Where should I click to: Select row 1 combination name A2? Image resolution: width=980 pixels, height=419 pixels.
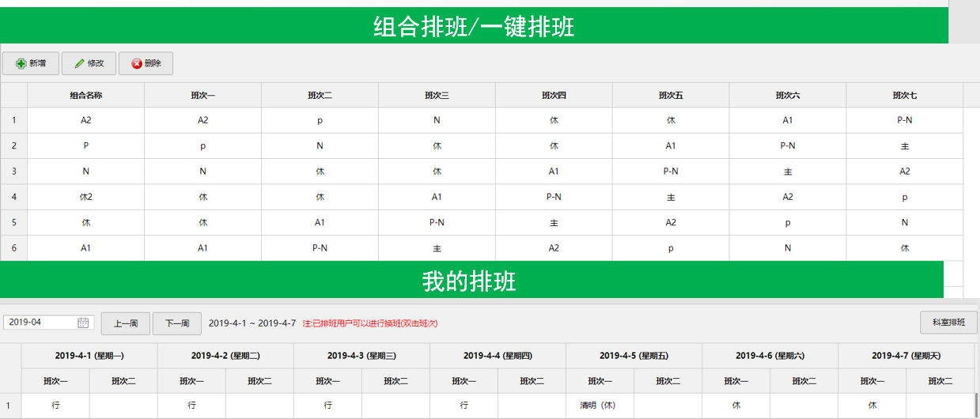(85, 120)
